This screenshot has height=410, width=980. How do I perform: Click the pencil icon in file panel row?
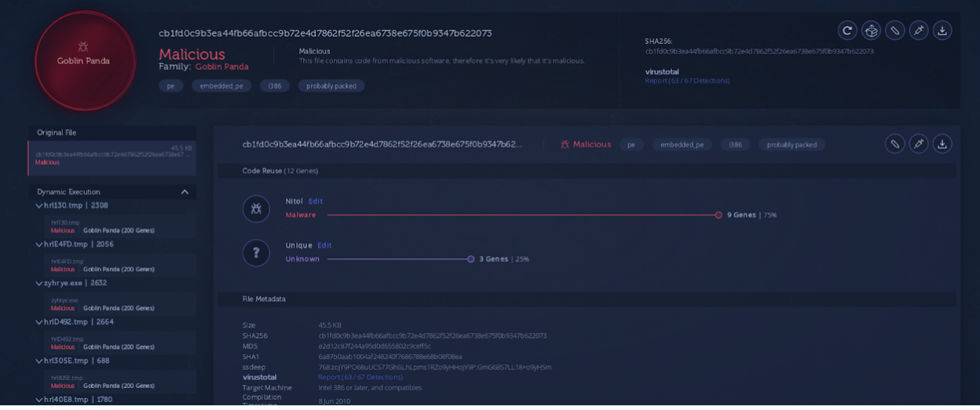coord(894,144)
